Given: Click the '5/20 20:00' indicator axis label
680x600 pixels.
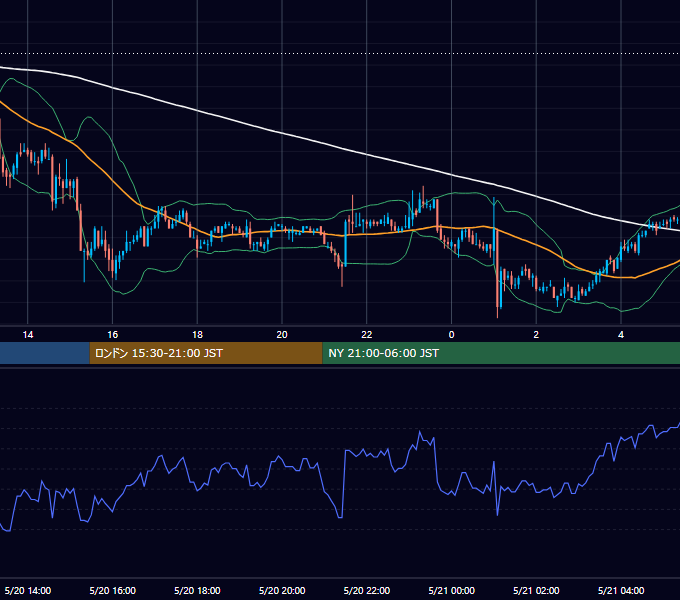Looking at the screenshot, I should click(x=282, y=590).
